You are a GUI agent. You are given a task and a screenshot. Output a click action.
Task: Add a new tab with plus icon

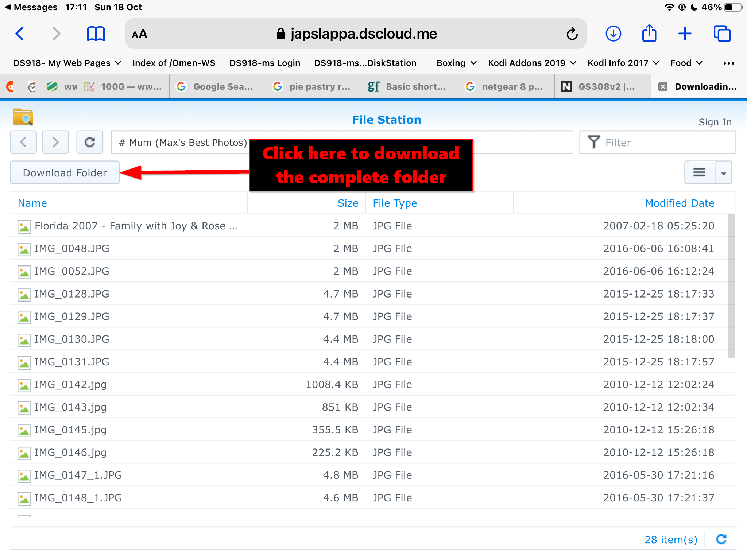point(685,34)
